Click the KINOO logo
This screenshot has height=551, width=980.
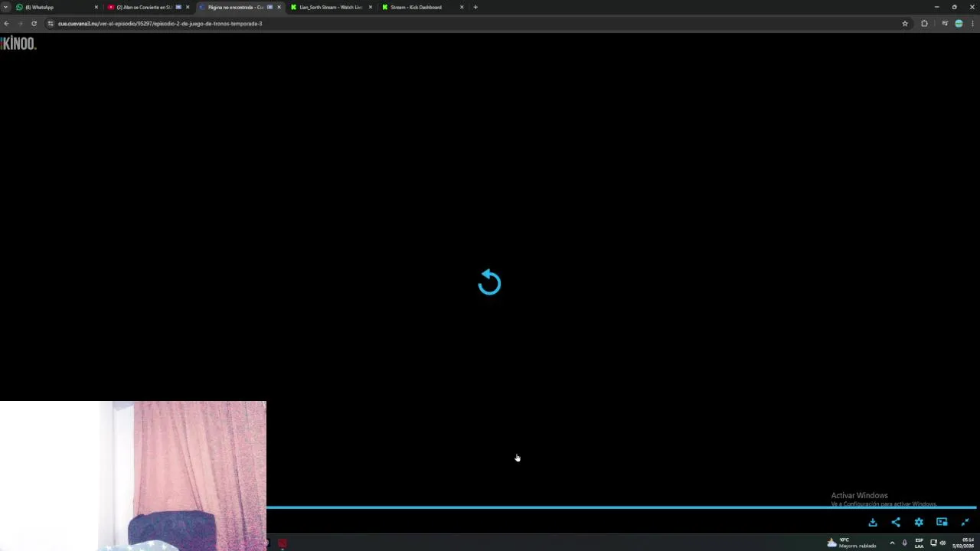pos(18,44)
